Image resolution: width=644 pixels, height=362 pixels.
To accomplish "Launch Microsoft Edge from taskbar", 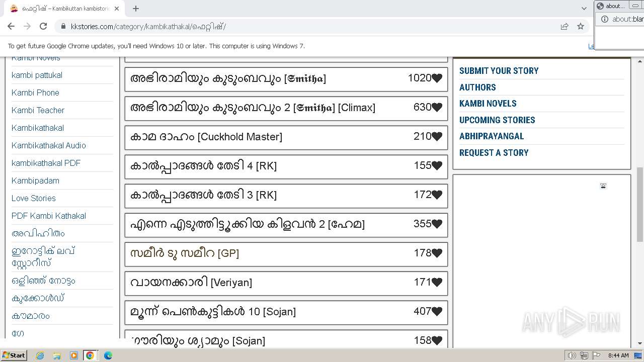I will point(108,355).
